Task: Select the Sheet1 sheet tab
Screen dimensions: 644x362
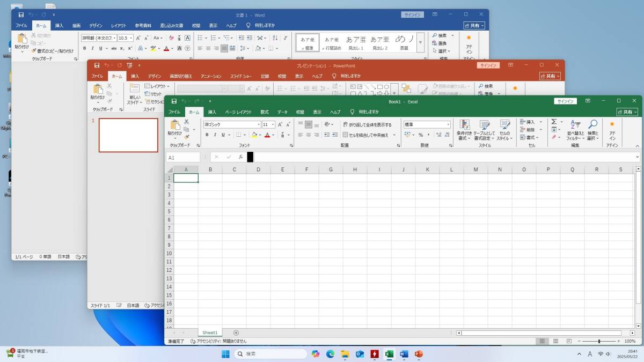Action: point(210,333)
